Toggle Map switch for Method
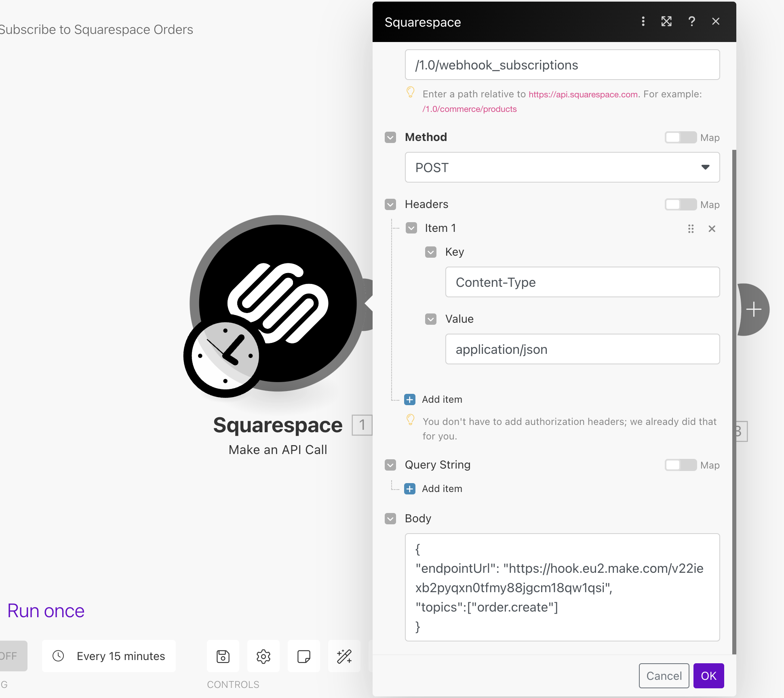Screen dimensions: 784x698 pos(681,137)
